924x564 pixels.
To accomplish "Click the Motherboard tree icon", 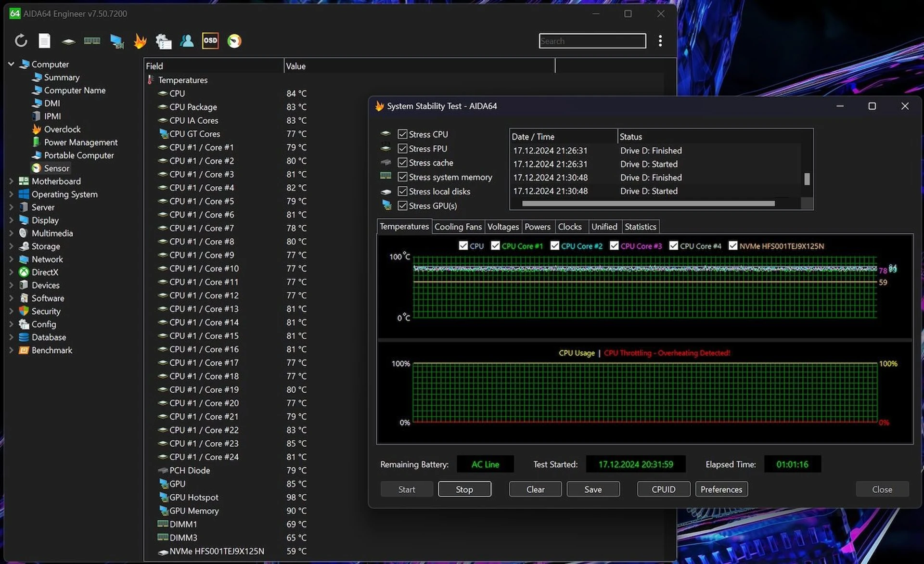I will 24,181.
